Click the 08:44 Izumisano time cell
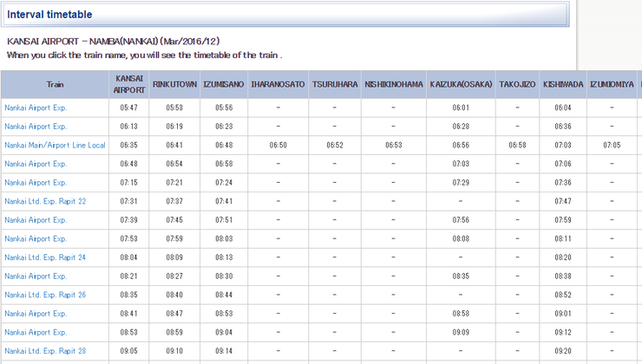This screenshot has width=642, height=364. coord(224,295)
